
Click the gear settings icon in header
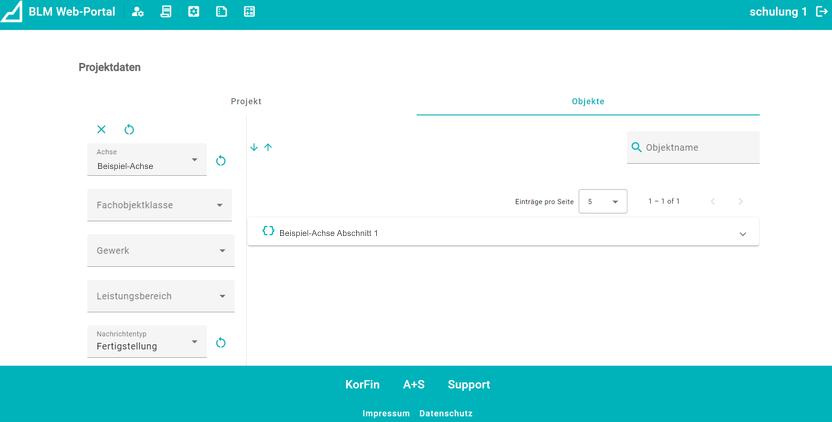tap(194, 12)
